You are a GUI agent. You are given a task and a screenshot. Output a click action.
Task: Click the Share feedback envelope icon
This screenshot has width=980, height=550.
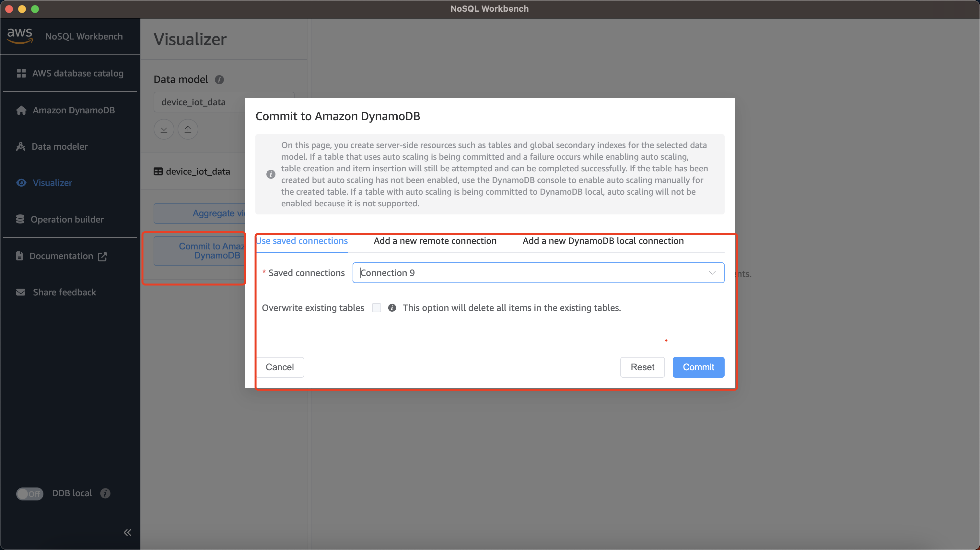(21, 292)
